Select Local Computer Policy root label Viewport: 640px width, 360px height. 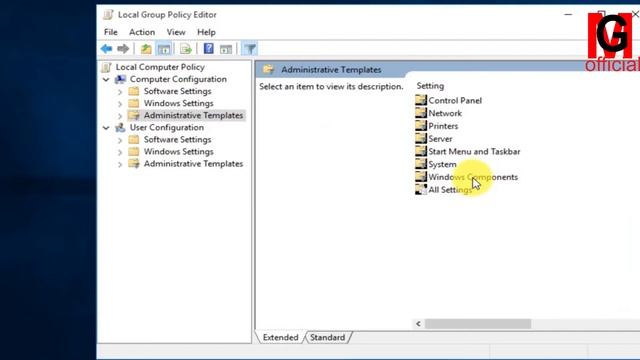coord(160,67)
